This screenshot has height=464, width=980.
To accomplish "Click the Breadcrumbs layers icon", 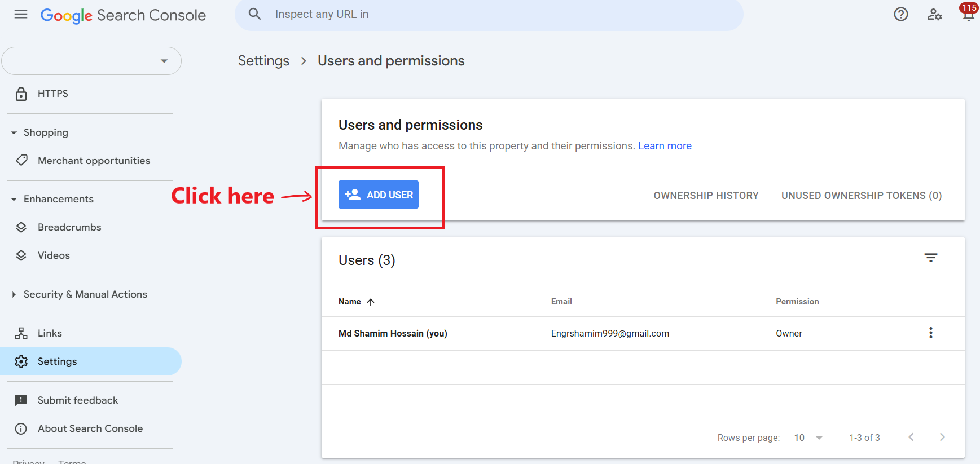I will pos(21,227).
